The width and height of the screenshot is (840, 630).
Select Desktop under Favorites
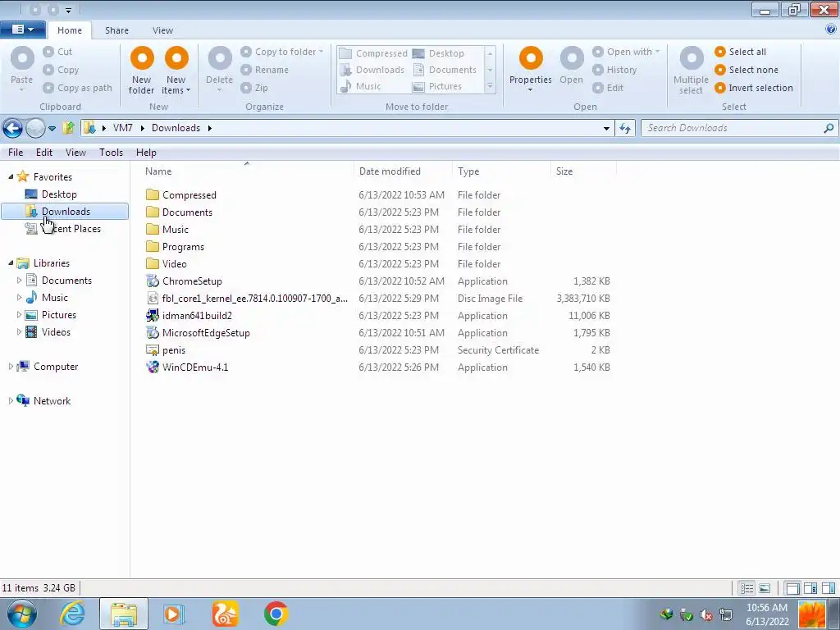pyautogui.click(x=59, y=194)
